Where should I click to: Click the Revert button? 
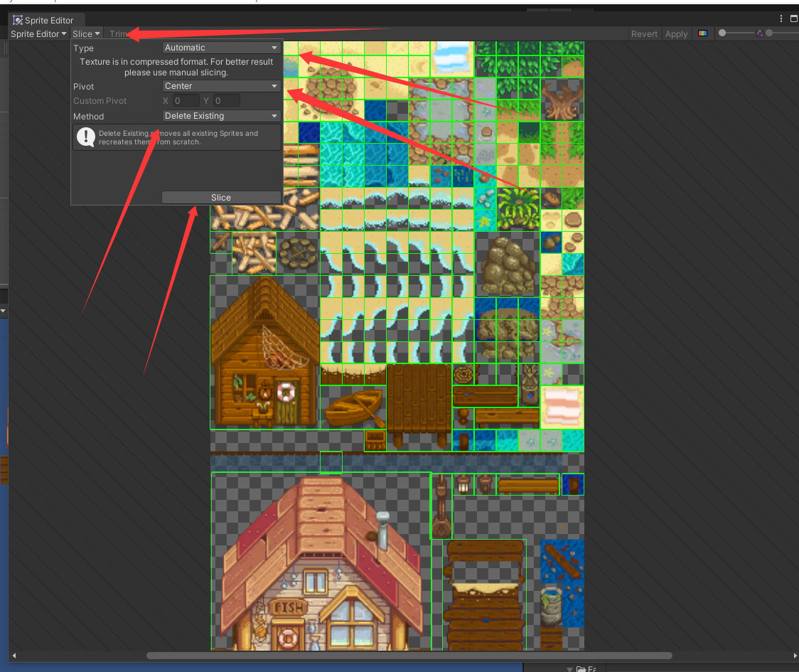click(x=644, y=33)
